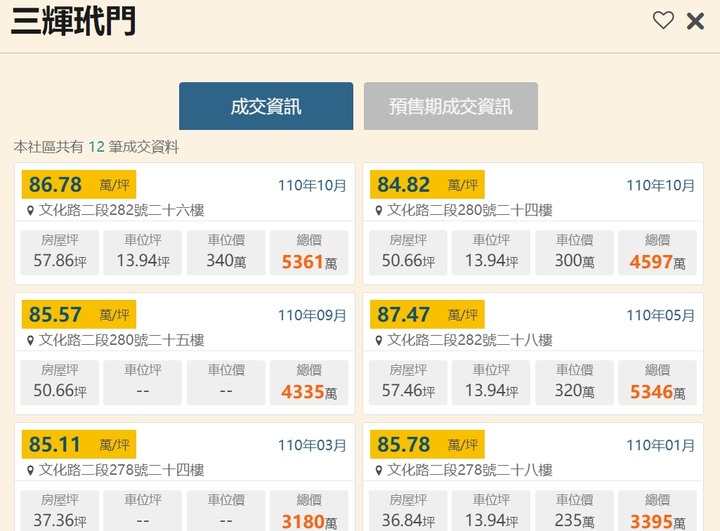The height and width of the screenshot is (531, 720).
Task: Click total price 3395萬
Action: [x=658, y=522]
